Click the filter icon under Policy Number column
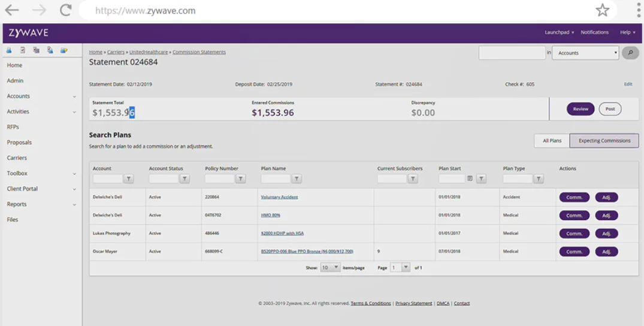 pos(241,179)
